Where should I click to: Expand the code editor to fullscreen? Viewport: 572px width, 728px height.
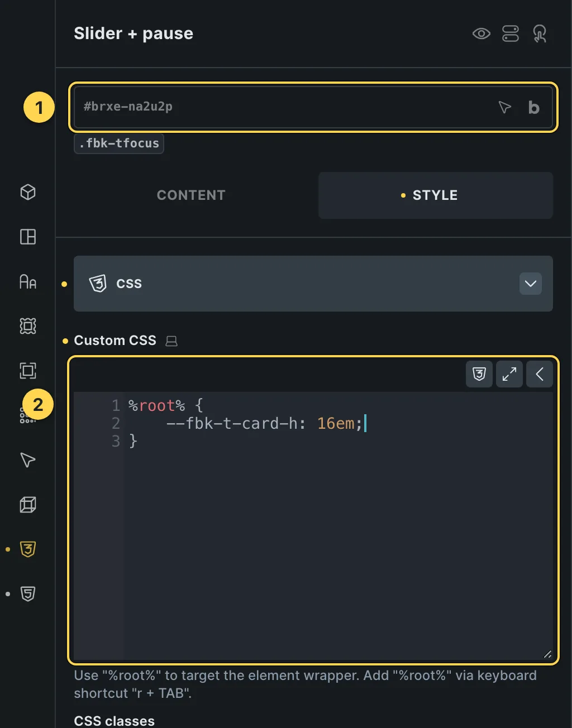[509, 374]
